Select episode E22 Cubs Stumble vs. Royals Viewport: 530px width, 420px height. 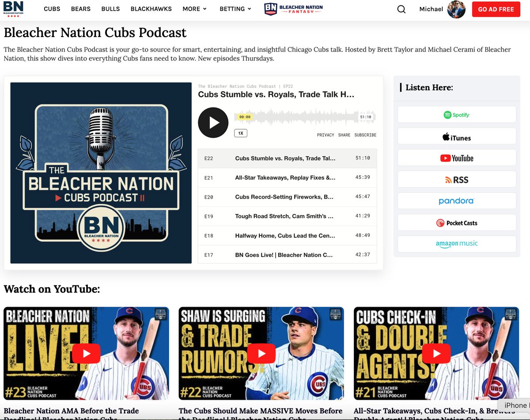[287, 158]
